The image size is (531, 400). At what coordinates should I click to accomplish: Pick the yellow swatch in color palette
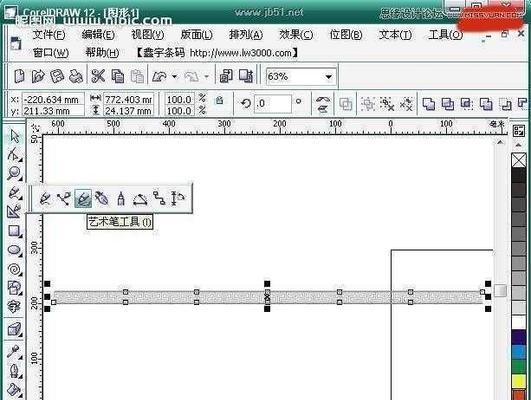coord(518,381)
